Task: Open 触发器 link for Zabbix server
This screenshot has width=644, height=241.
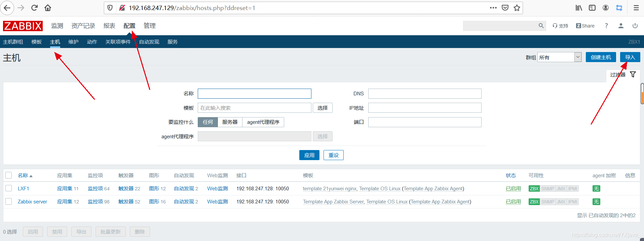Action: pos(126,202)
